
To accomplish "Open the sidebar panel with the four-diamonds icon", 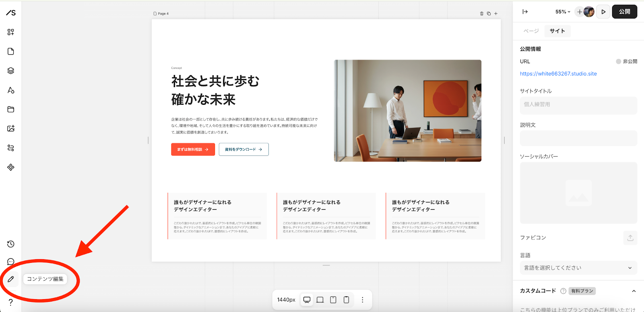I will tap(11, 167).
